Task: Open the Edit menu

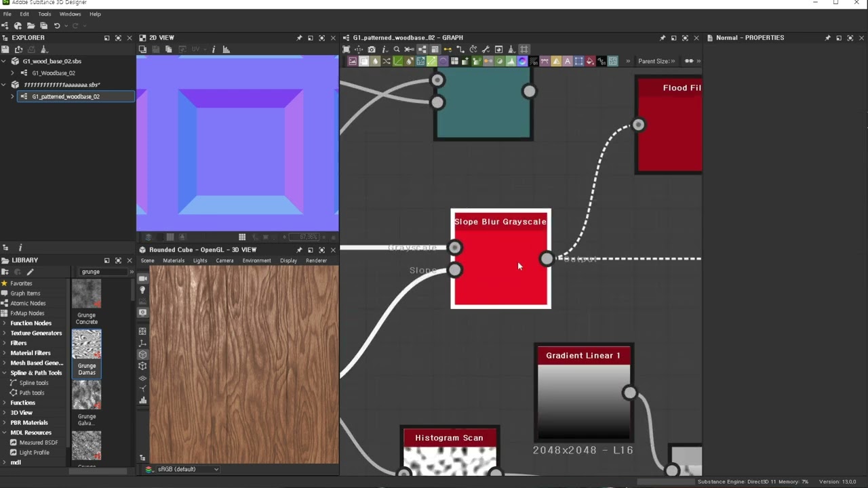Action: pos(24,14)
